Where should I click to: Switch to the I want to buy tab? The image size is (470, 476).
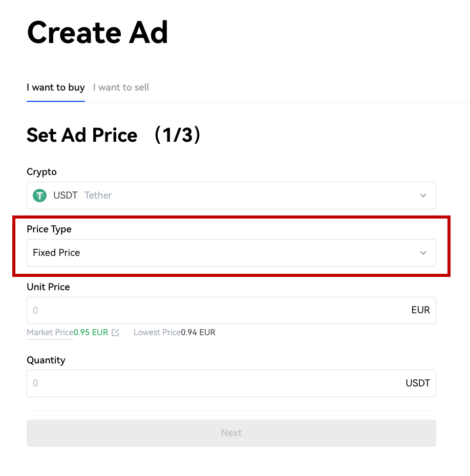(56, 88)
